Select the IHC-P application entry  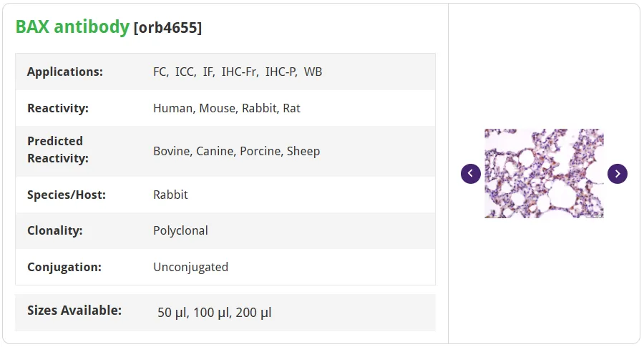coord(281,72)
